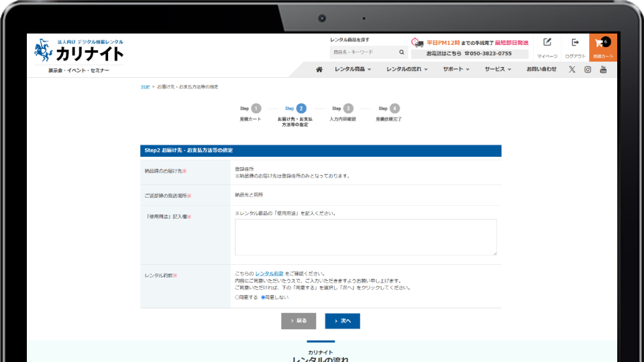
Task: Open the YouTube icon
Action: point(603,69)
